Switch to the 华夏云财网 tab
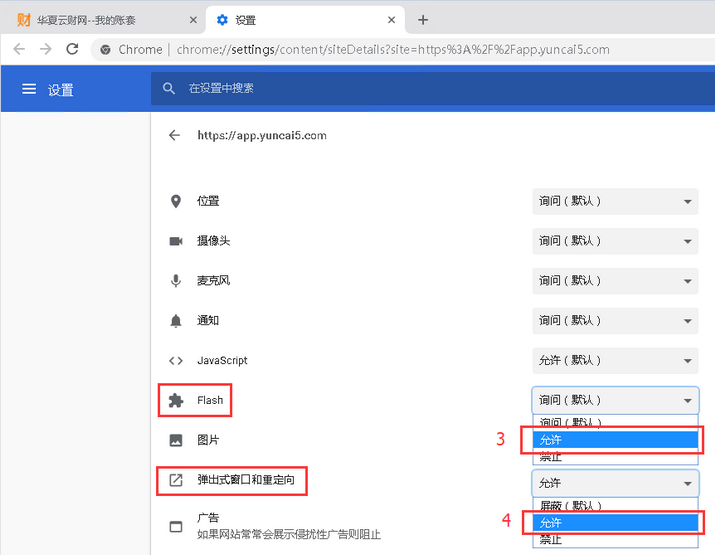Screen dimensions: 715x555 pyautogui.click(x=100, y=20)
